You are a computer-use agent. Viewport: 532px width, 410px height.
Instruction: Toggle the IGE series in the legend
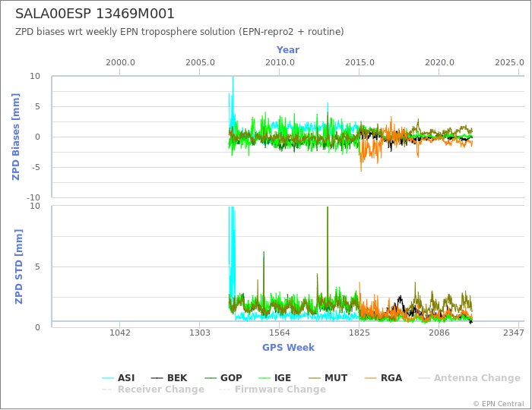[x=274, y=378]
